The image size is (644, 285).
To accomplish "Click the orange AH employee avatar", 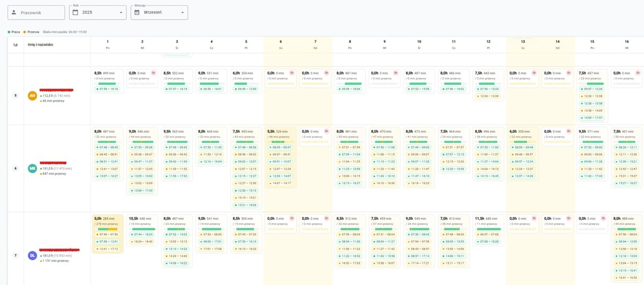I will (x=32, y=96).
